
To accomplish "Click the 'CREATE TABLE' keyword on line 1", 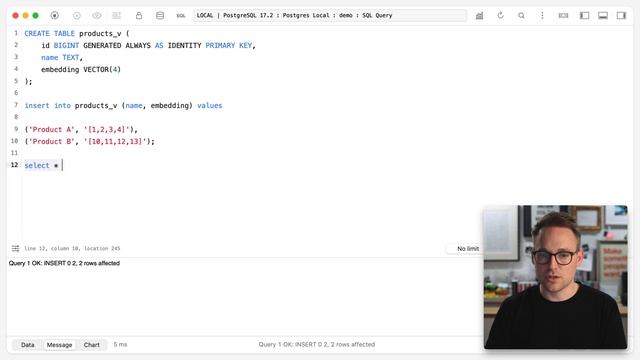I will [49, 33].
